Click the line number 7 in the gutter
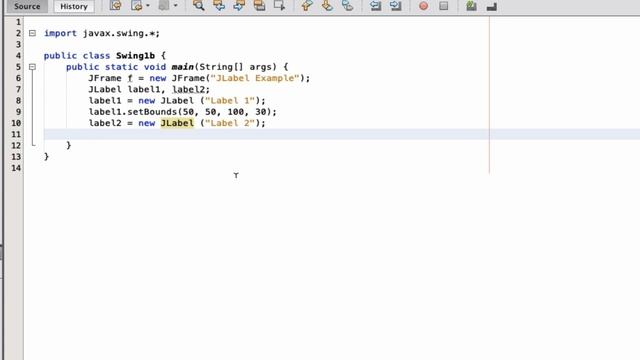This screenshot has width=640, height=360. click(x=18, y=89)
